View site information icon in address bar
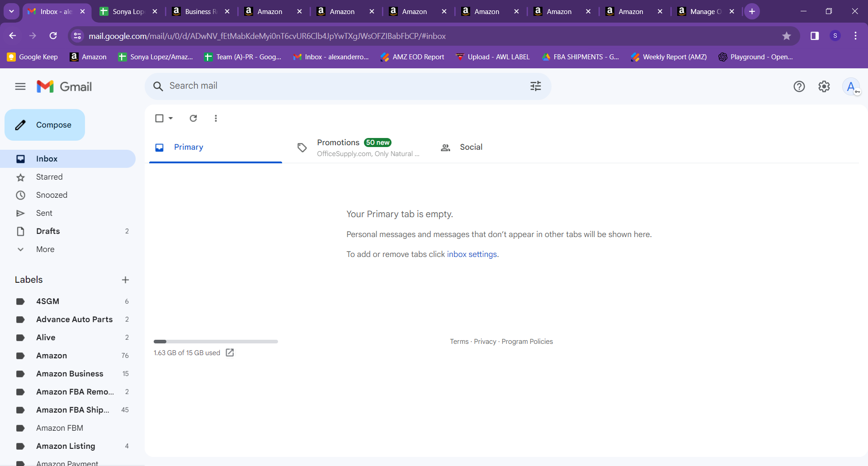This screenshot has height=466, width=868. tap(77, 36)
